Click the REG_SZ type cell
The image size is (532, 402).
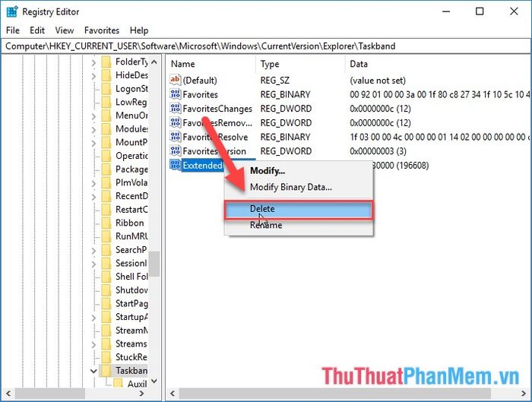coord(275,81)
